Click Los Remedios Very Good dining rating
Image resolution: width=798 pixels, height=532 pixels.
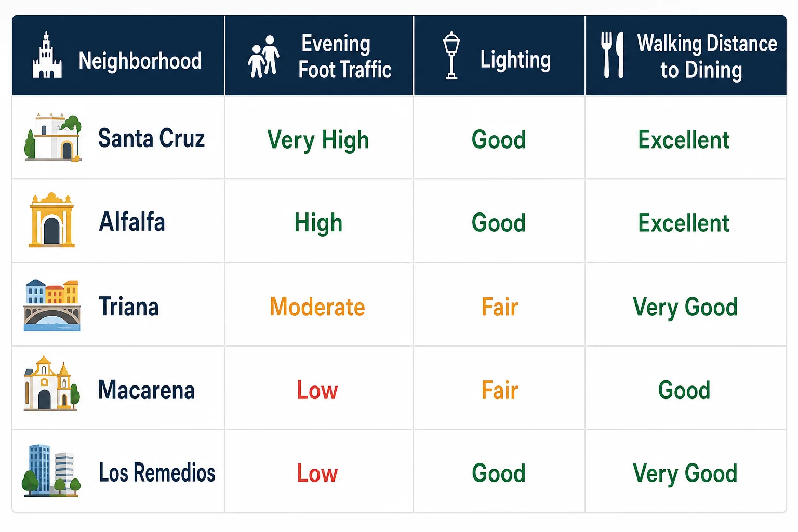click(x=685, y=474)
